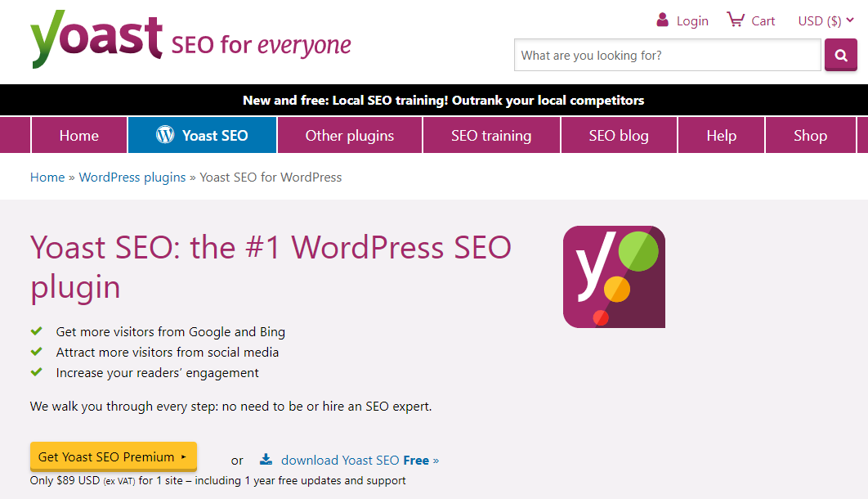Click the 'Yoast SEO for WordPress' breadcrumb text
Viewport: 868px width, 499px height.
point(271,178)
